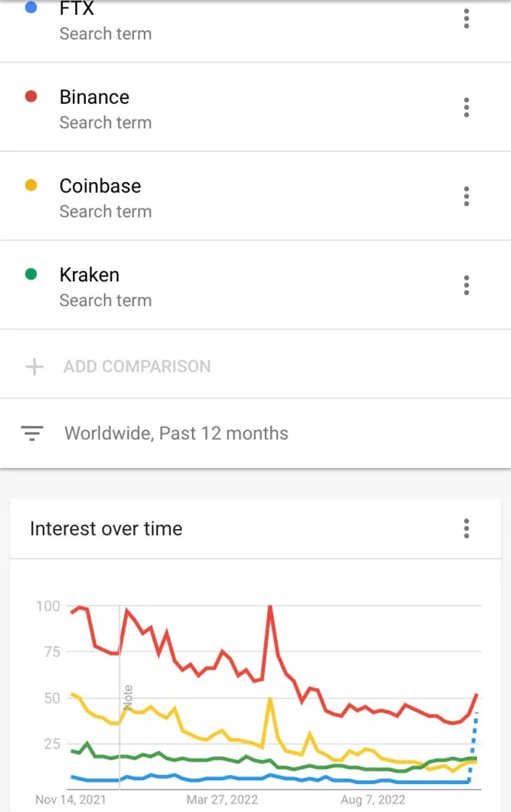Select the Kraken search term

point(89,275)
